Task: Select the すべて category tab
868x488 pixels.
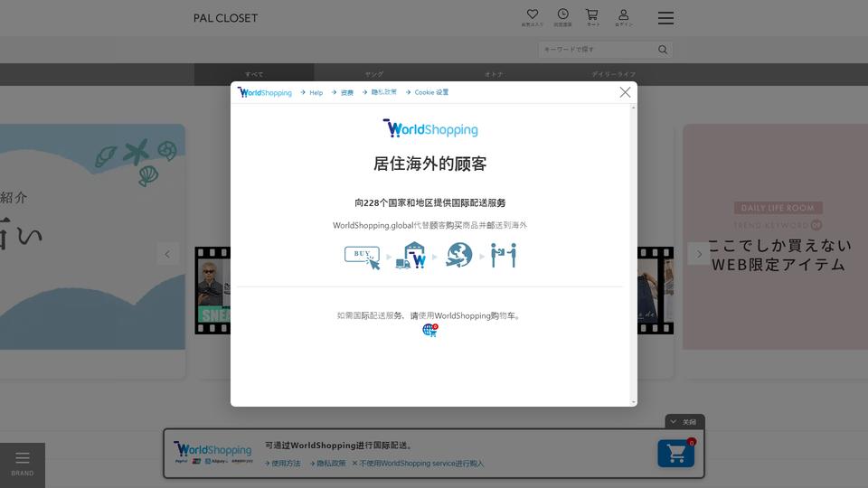Action: point(254,74)
